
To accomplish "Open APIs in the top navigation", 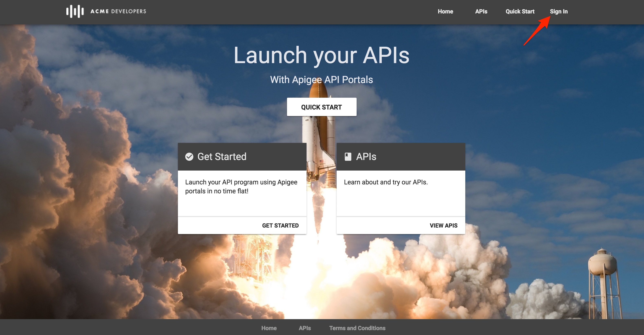I will pos(481,12).
